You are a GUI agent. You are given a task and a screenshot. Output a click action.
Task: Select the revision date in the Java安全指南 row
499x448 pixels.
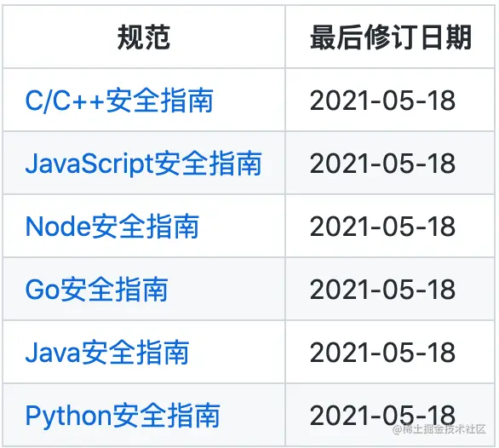click(x=382, y=352)
